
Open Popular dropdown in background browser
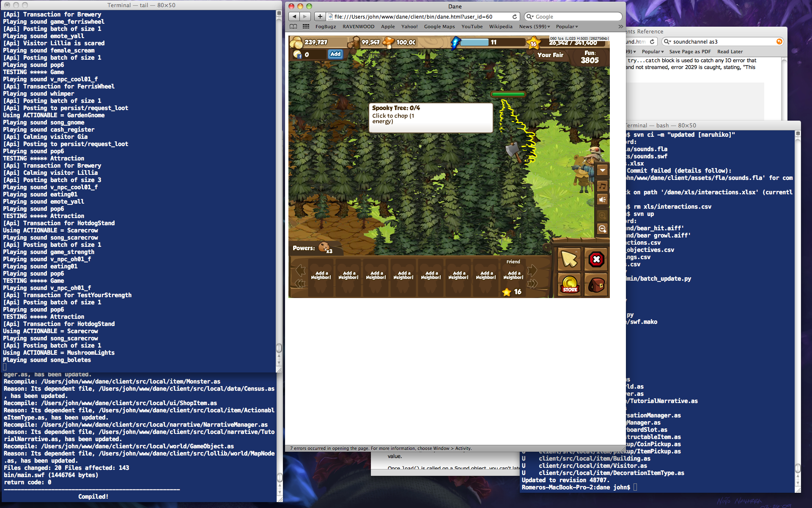(x=653, y=52)
